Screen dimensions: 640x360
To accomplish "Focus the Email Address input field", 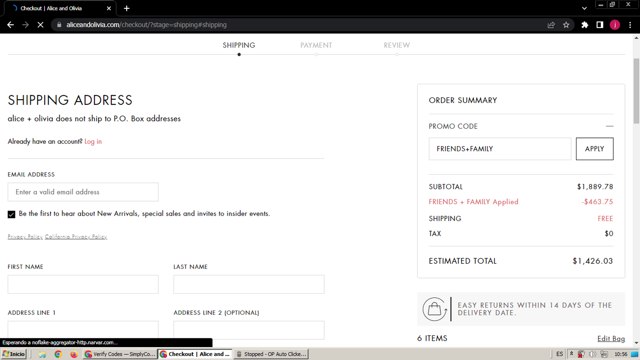I will pyautogui.click(x=83, y=192).
